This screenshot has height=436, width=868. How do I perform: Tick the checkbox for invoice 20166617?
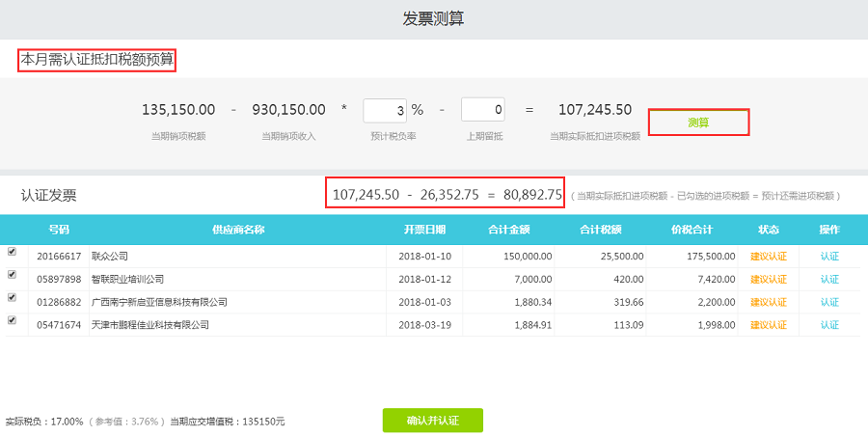click(12, 252)
